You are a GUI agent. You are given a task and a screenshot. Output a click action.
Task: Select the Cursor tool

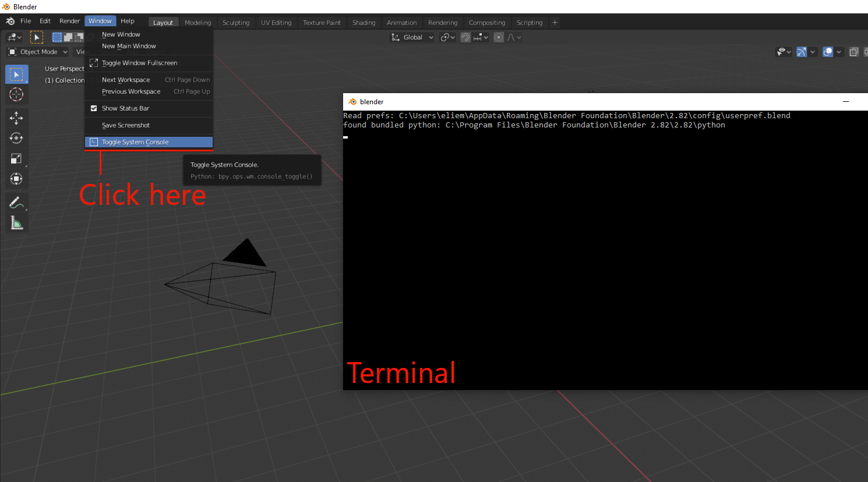pyautogui.click(x=16, y=94)
